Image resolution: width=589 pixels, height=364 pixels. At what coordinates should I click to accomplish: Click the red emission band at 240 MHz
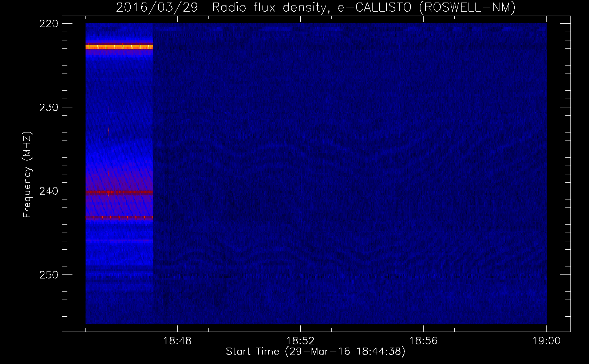pos(119,192)
